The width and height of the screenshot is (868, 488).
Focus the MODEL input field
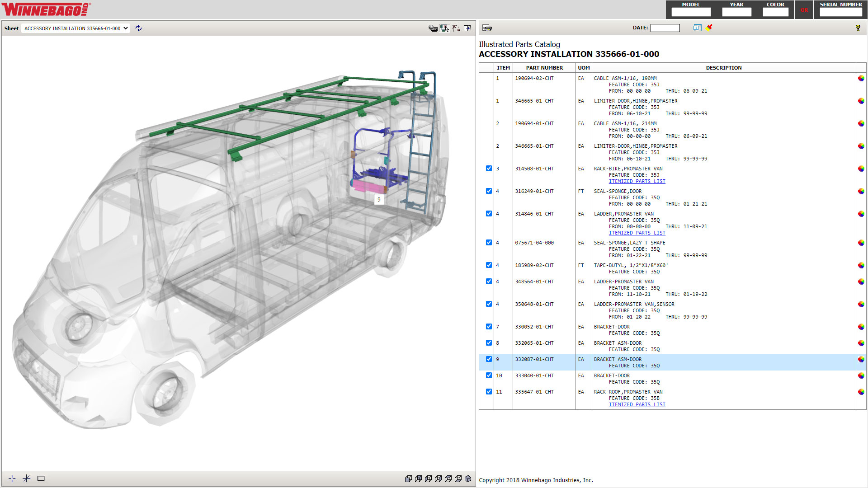pyautogui.click(x=691, y=12)
